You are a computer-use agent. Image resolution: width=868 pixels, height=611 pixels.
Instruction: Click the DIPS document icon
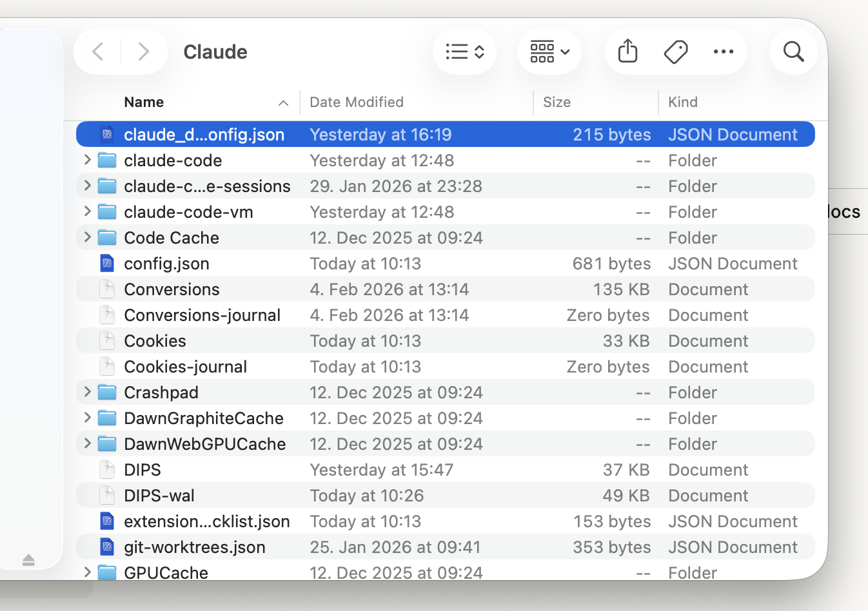coord(107,469)
